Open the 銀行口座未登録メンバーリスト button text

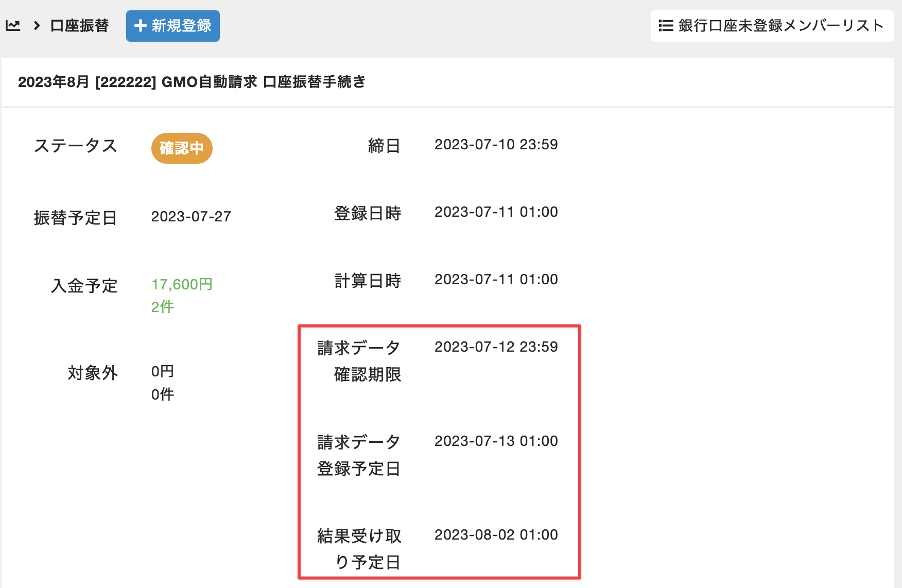tap(780, 26)
